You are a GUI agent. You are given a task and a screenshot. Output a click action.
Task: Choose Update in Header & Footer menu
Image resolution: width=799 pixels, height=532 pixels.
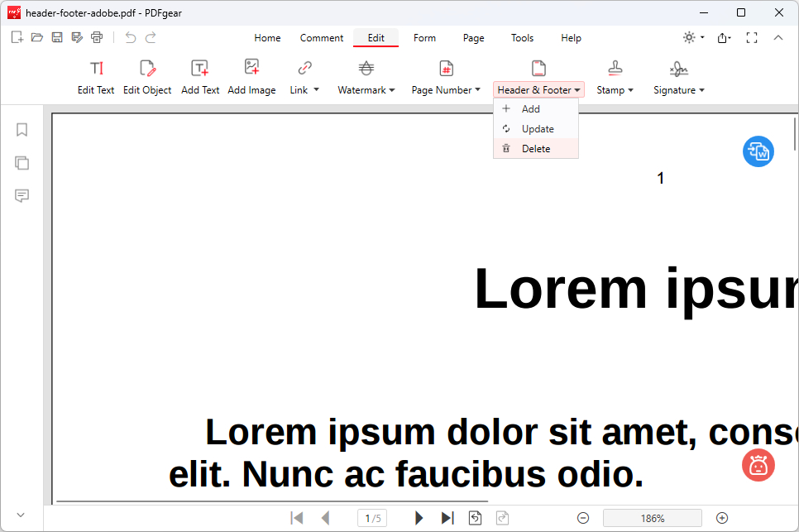click(537, 129)
